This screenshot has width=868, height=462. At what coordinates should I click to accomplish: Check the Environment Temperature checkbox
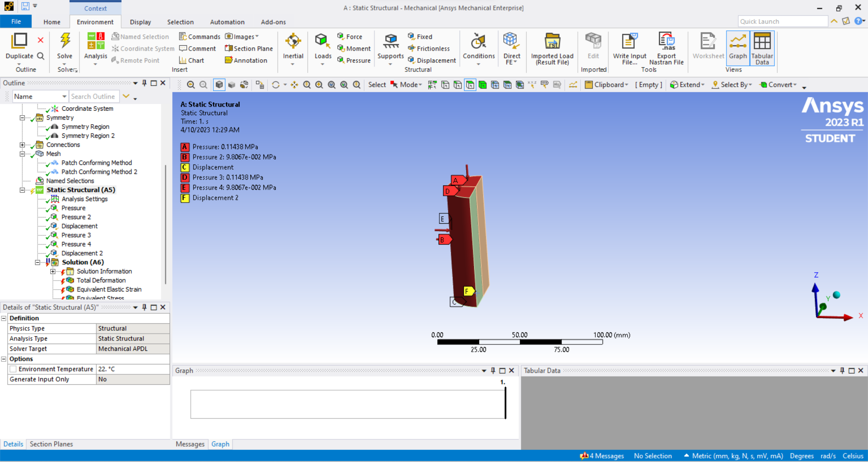click(x=14, y=369)
